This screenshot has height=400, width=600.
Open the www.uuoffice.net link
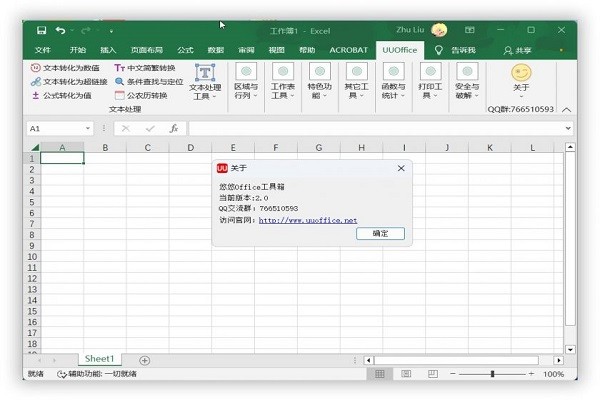click(x=307, y=220)
